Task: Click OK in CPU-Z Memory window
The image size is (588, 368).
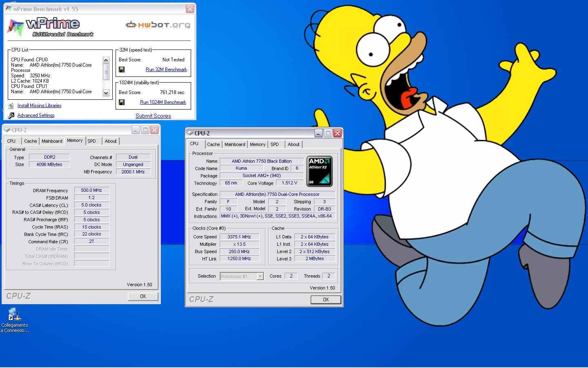Action: 143,296
